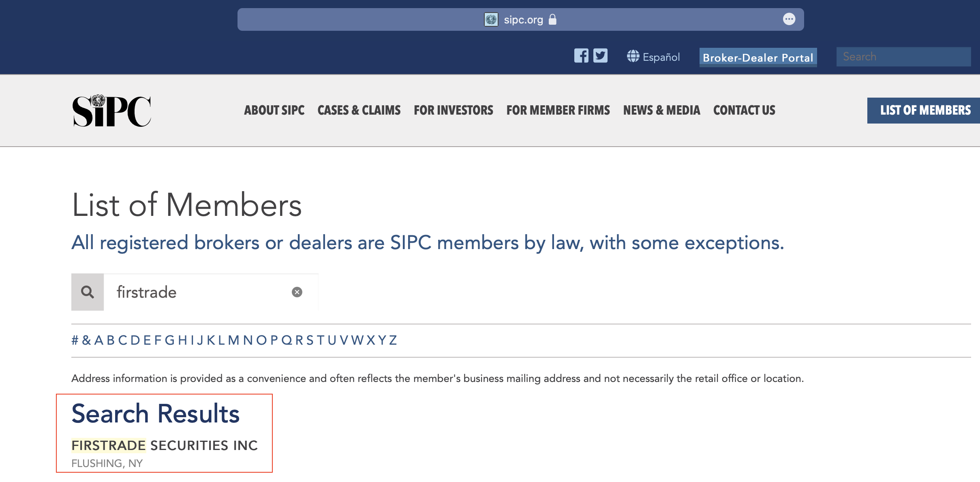Click the top site Search field

pos(903,57)
